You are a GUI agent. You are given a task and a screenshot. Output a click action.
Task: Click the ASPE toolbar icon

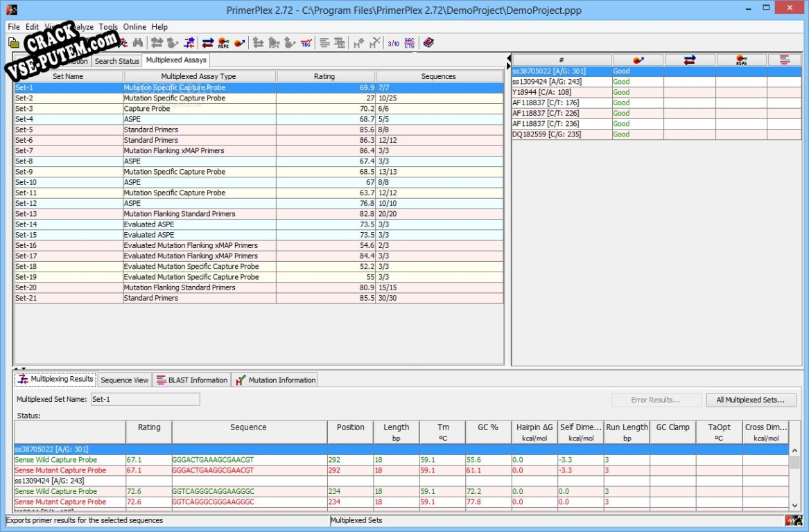(223, 43)
